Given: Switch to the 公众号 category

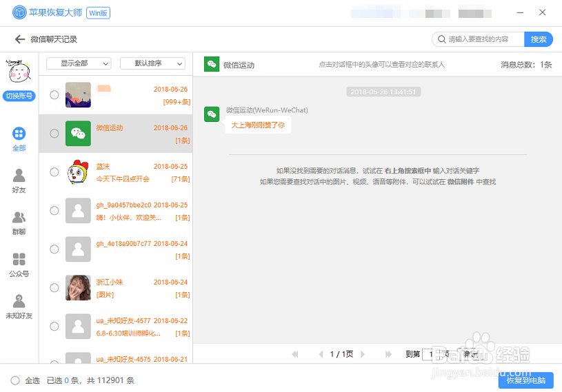Looking at the screenshot, I should coord(19,265).
